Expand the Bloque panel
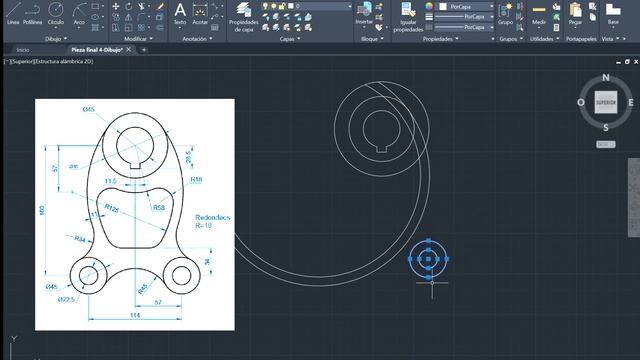 (372, 39)
